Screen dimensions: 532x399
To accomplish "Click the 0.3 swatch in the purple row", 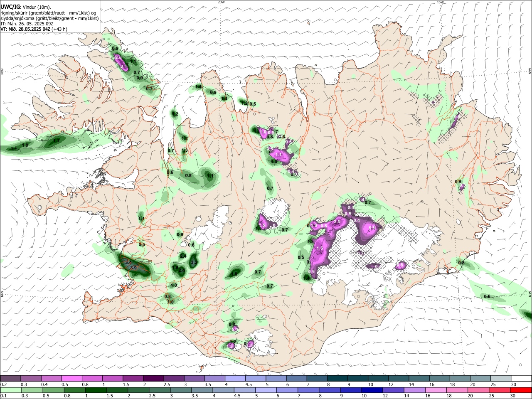I will pos(31,378).
